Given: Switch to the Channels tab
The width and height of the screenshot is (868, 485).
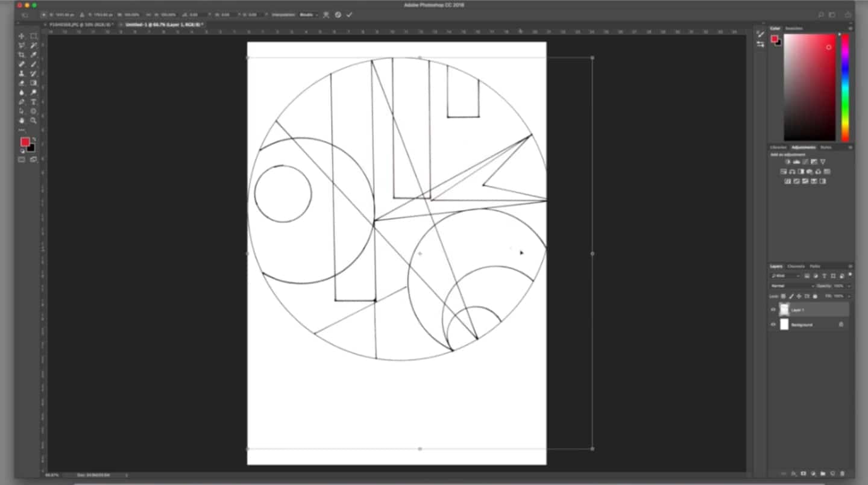Looking at the screenshot, I should tap(796, 266).
